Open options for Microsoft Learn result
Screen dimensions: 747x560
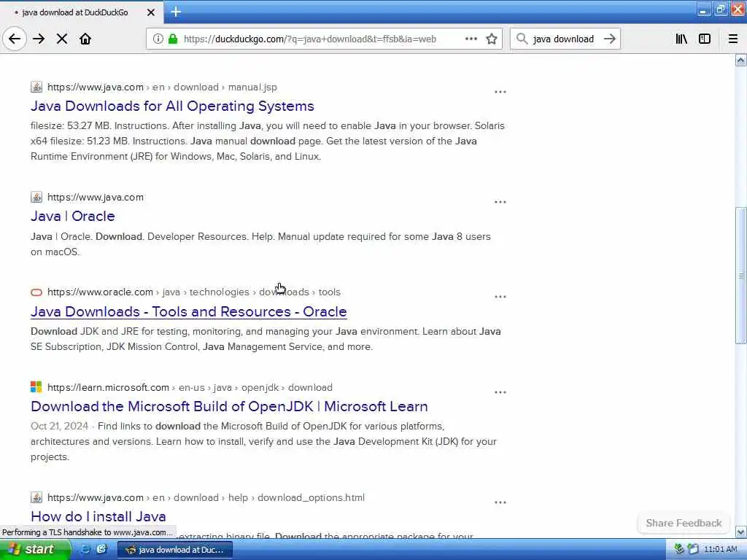(x=500, y=392)
